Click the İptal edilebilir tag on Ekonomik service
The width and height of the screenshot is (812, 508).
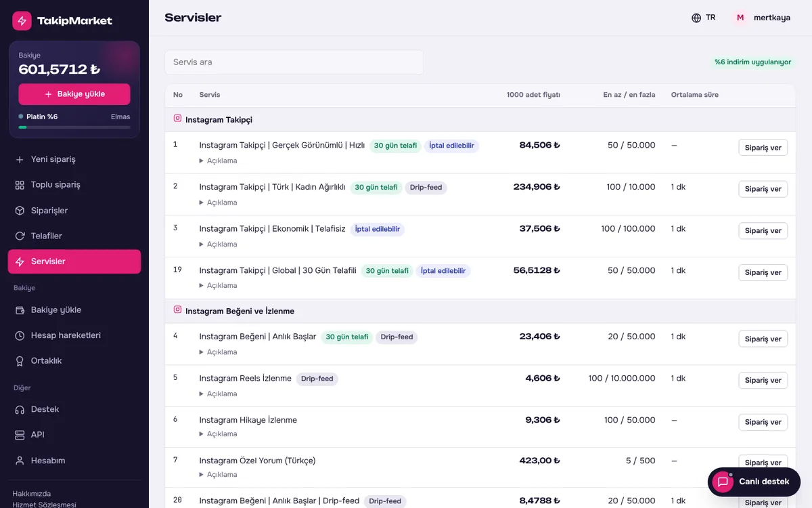[378, 230]
